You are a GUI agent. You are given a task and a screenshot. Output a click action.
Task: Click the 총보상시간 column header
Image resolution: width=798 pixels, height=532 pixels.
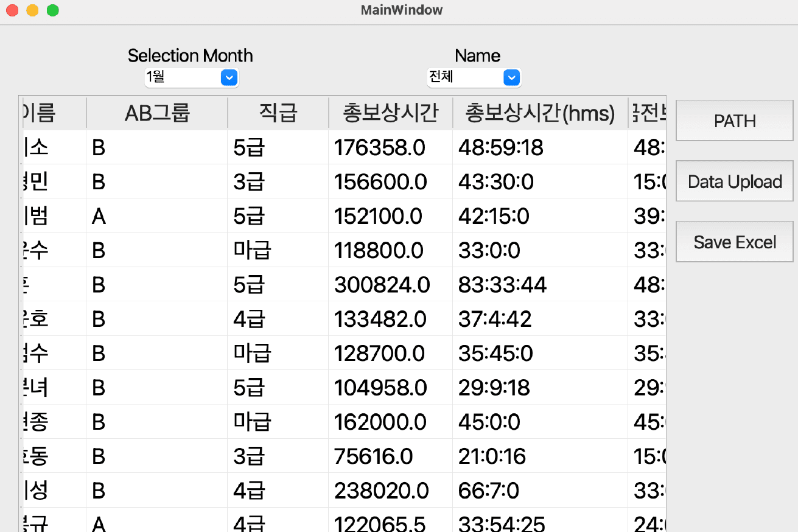coord(391,113)
